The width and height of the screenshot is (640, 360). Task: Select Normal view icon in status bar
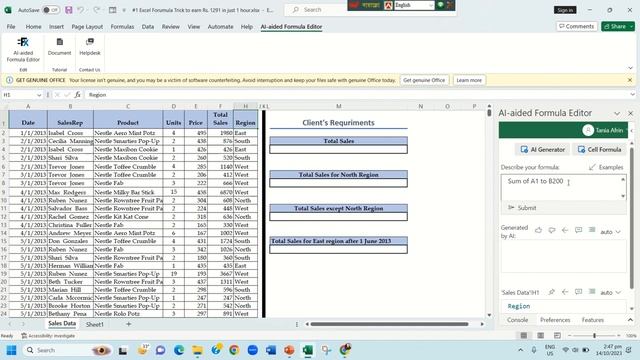click(524, 336)
